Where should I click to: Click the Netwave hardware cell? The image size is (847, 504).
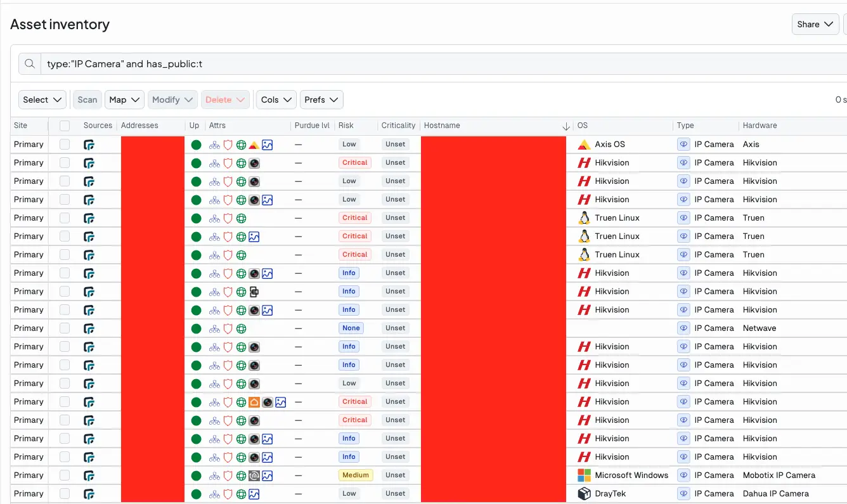(760, 328)
